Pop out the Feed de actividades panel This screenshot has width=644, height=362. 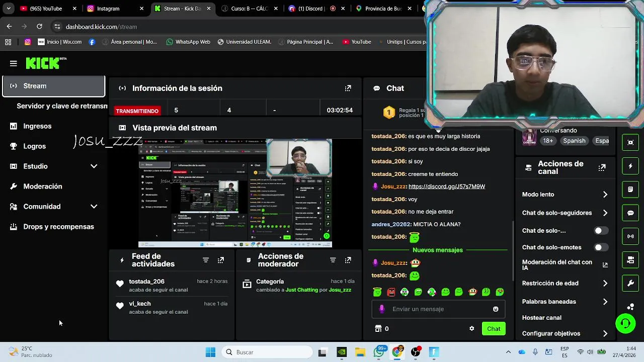coord(221,260)
